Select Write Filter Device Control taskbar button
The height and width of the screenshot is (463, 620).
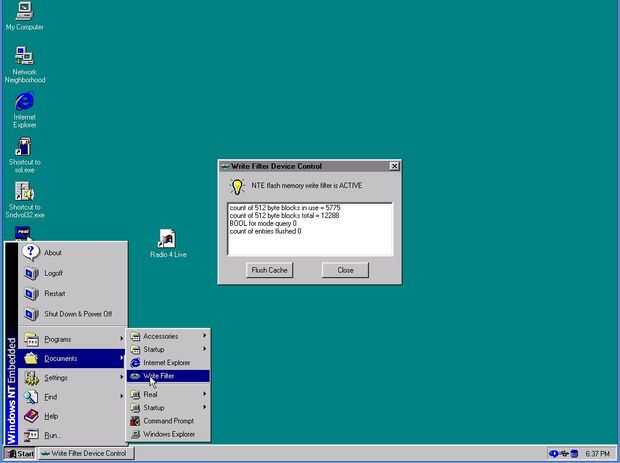pyautogui.click(x=86, y=454)
